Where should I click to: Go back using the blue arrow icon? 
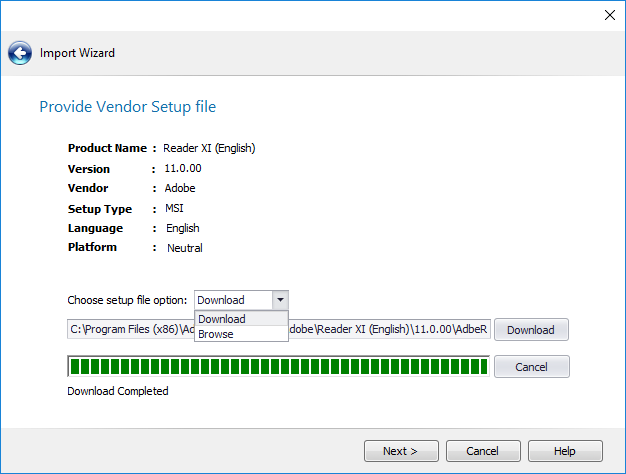20,53
